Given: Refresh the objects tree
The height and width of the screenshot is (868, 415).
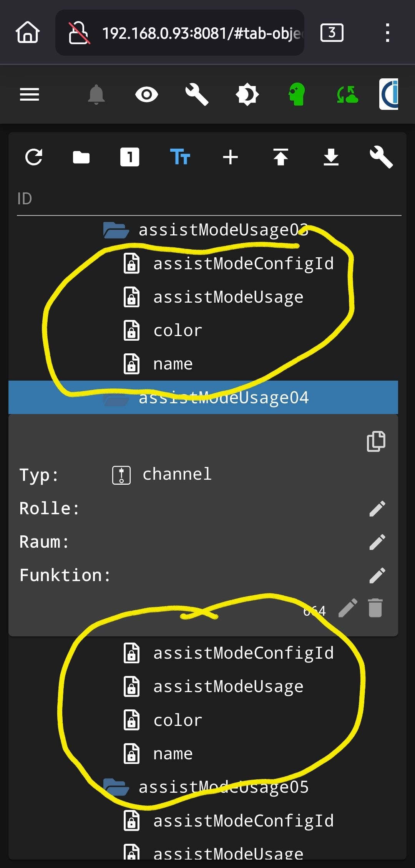Looking at the screenshot, I should point(34,157).
